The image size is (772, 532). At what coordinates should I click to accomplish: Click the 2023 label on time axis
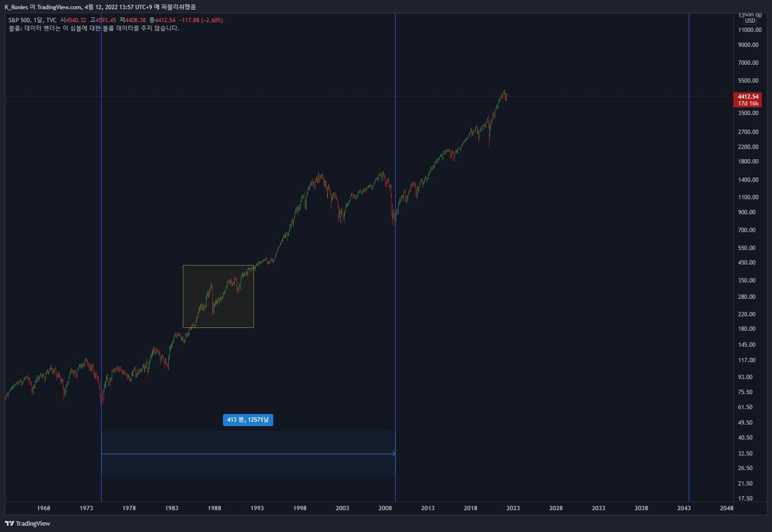coord(513,508)
